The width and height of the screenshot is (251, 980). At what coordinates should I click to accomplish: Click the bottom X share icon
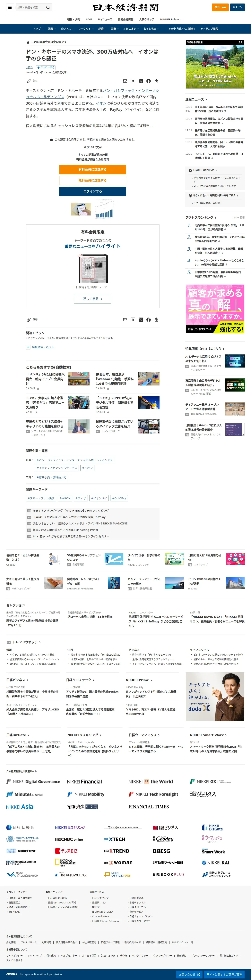point(141,320)
